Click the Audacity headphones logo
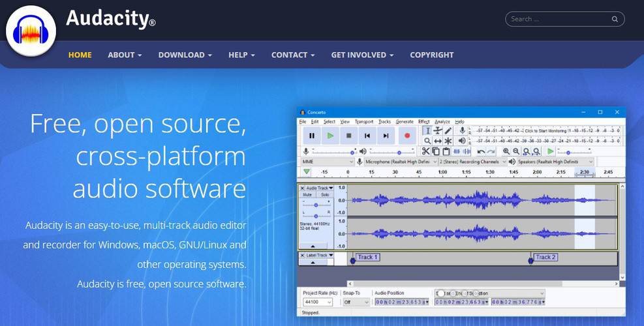The height and width of the screenshot is (326, 644). pyautogui.click(x=31, y=31)
